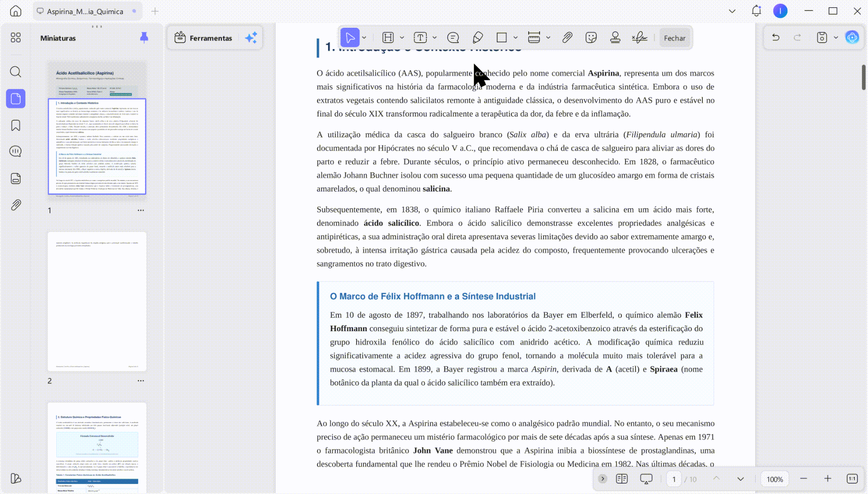Click the theme icon at the sidebar bottom

(15, 479)
